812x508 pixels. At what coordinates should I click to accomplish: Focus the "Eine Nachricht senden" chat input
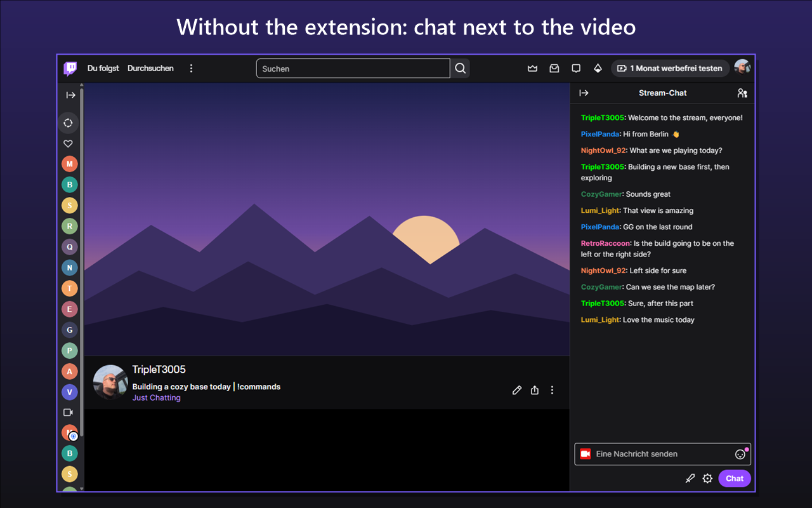663,454
